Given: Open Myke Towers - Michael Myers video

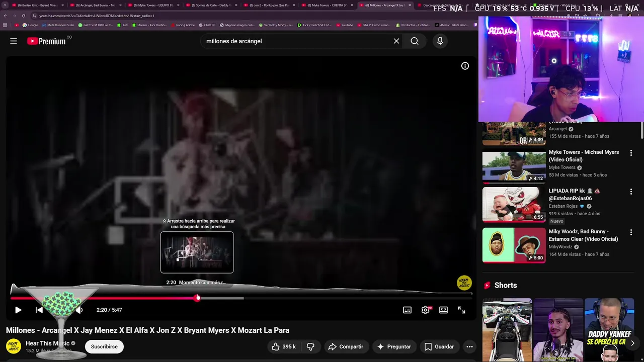Looking at the screenshot, I should pos(584,156).
